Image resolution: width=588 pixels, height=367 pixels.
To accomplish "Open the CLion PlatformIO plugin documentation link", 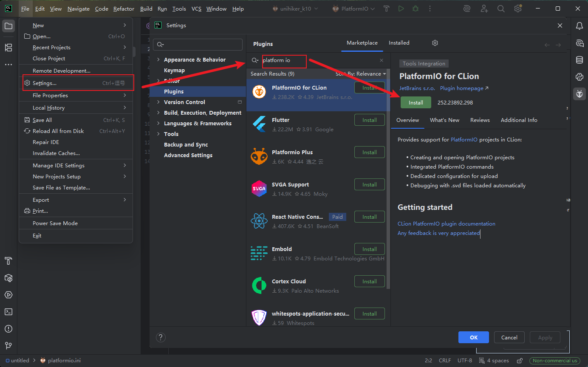I will (446, 224).
